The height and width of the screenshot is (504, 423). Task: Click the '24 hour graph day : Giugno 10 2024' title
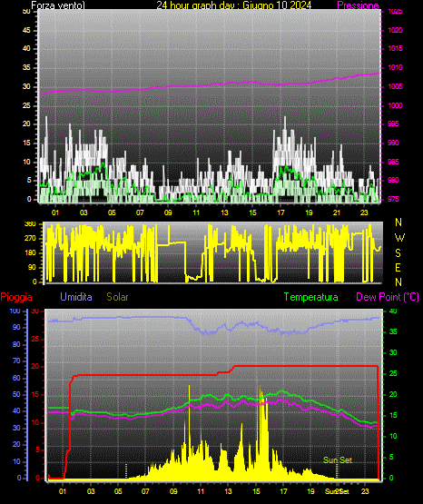coord(234,5)
